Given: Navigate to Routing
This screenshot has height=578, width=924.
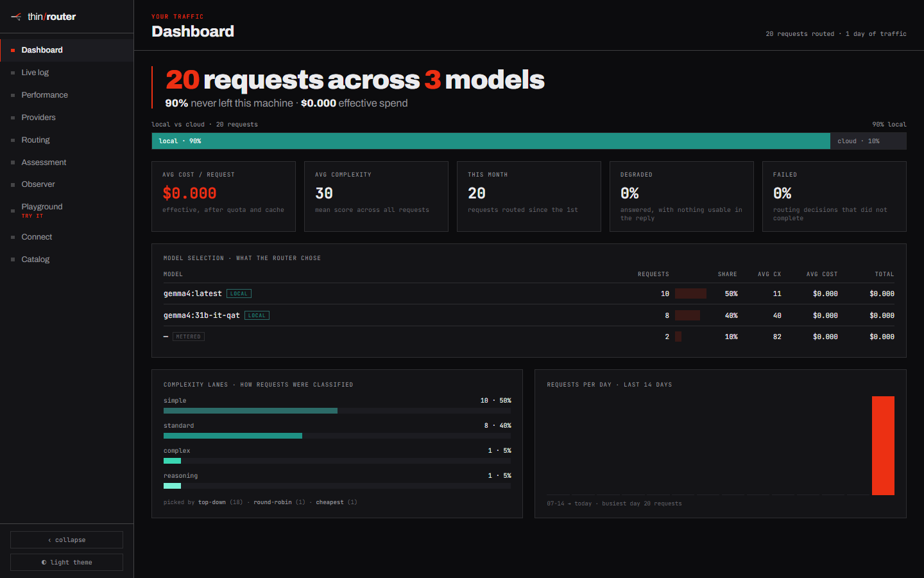Looking at the screenshot, I should [x=67, y=140].
